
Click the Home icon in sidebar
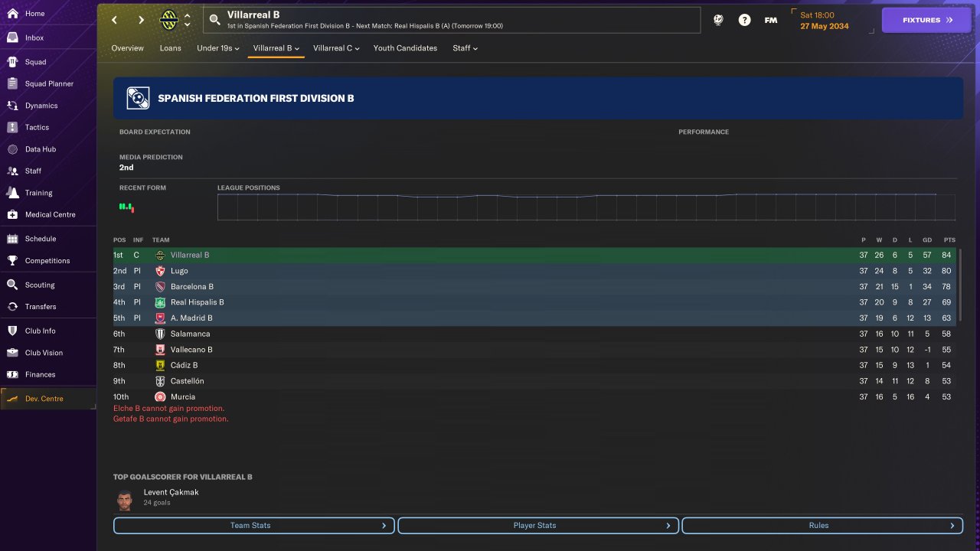point(12,14)
